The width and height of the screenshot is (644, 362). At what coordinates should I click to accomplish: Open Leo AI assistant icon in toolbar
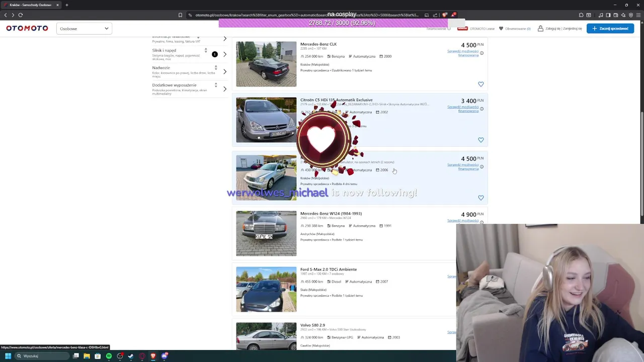tap(623, 15)
